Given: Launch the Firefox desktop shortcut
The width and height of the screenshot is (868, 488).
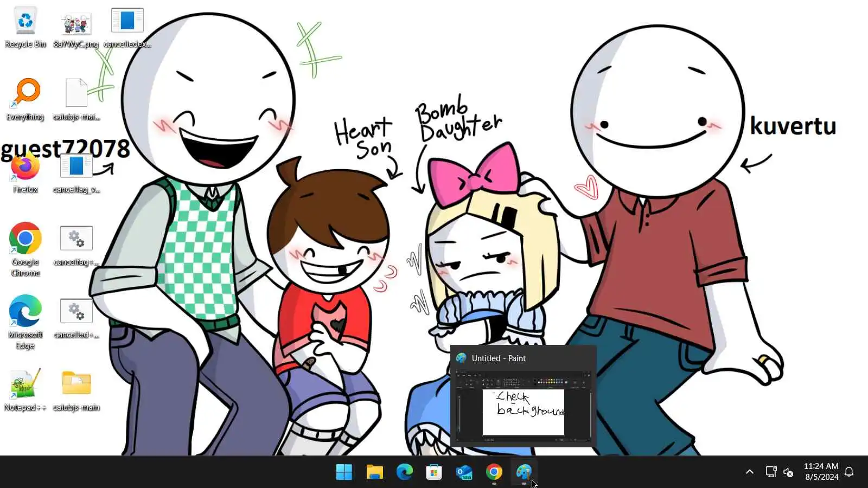Looking at the screenshot, I should 25,172.
